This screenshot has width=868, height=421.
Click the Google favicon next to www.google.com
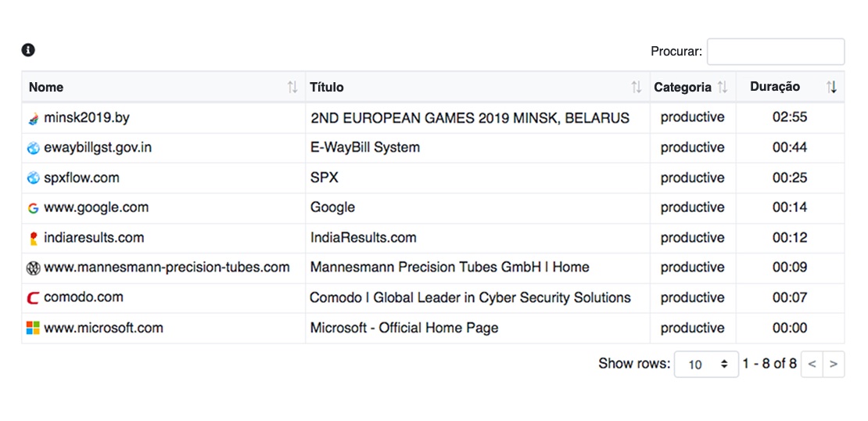pyautogui.click(x=33, y=208)
